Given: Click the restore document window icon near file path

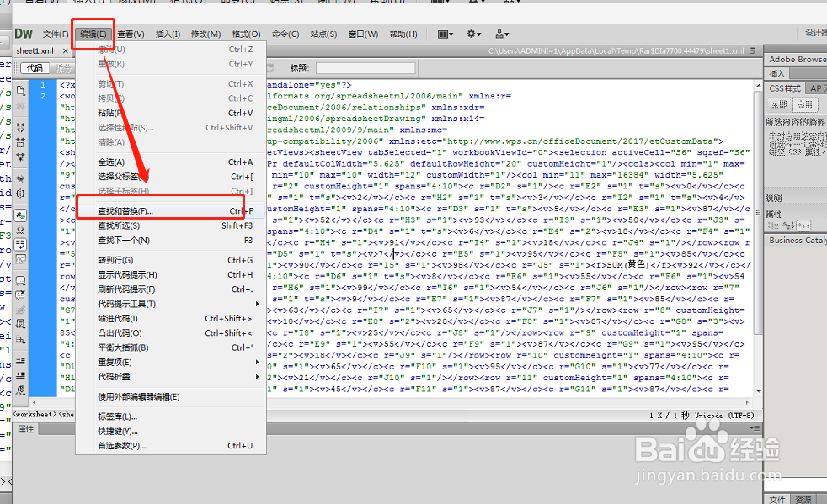Looking at the screenshot, I should point(752,50).
